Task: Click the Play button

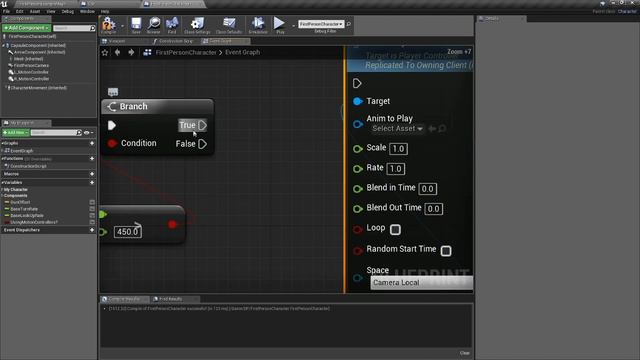Action: (x=280, y=24)
